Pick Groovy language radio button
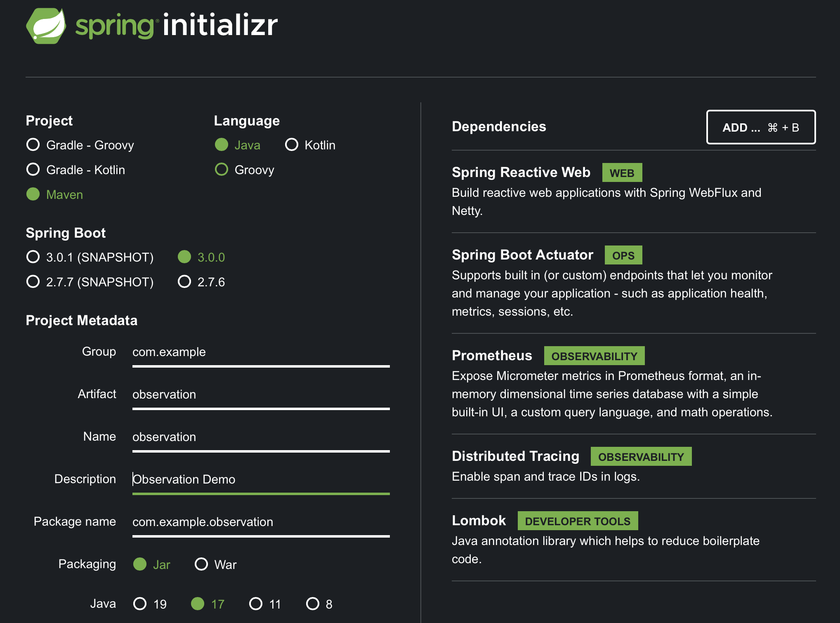Screen dimensions: 840x623 (222, 170)
